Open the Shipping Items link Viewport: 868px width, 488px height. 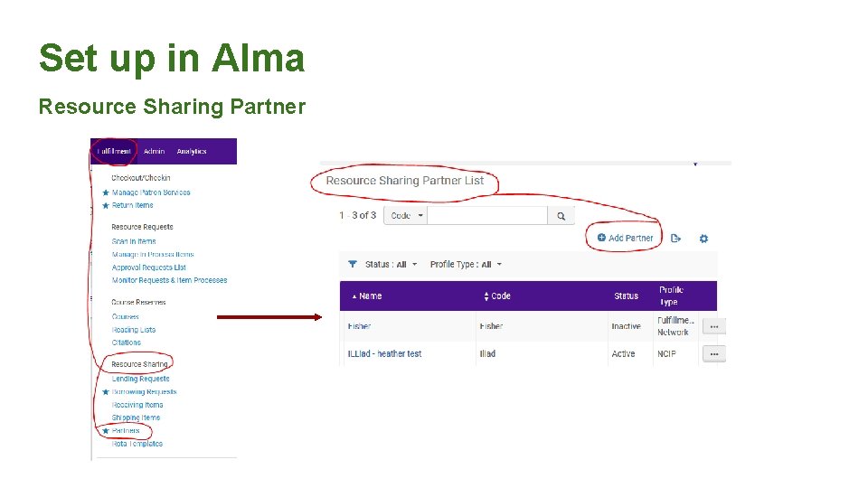pyautogui.click(x=136, y=418)
